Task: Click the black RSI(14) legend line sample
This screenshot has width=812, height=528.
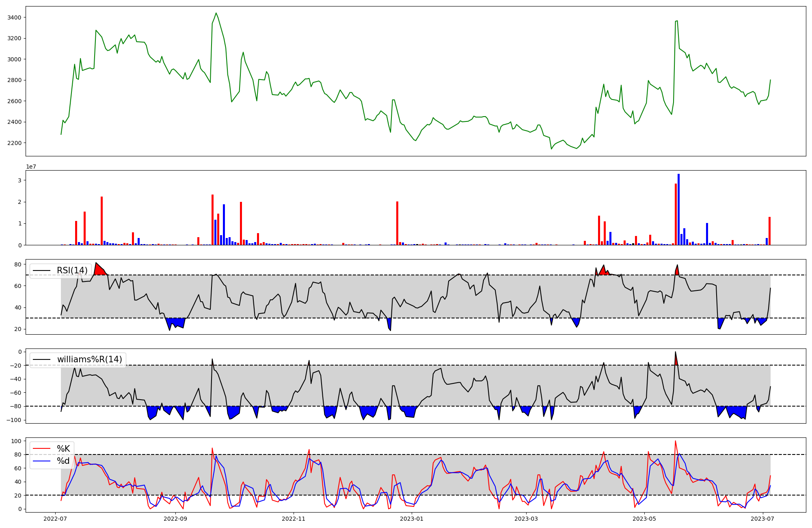Action: tap(42, 270)
